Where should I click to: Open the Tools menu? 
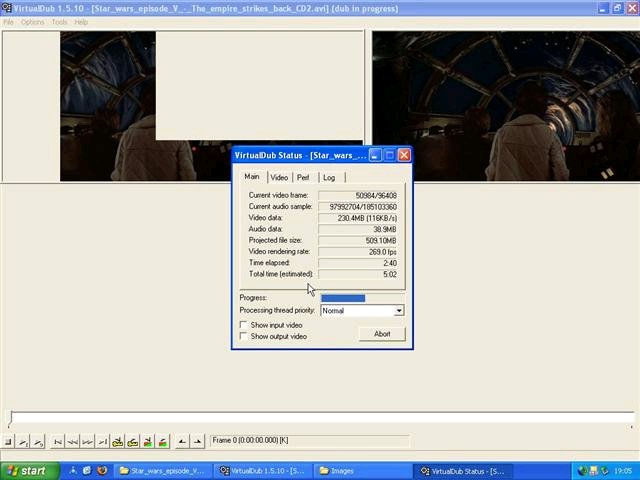coord(60,22)
